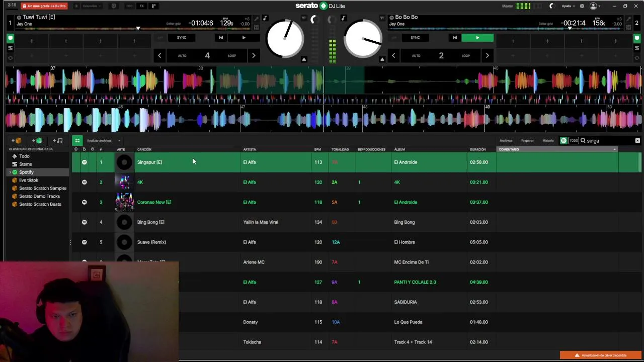Image resolution: width=644 pixels, height=362 pixels.
Task: Click the add playlist music icon
Action: point(58,141)
